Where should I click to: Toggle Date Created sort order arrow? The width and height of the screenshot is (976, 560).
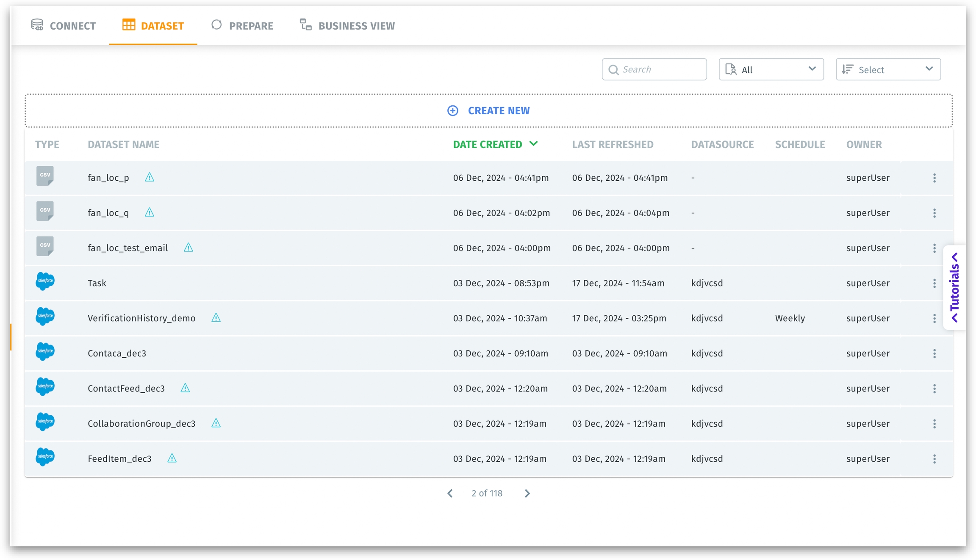[x=534, y=144]
